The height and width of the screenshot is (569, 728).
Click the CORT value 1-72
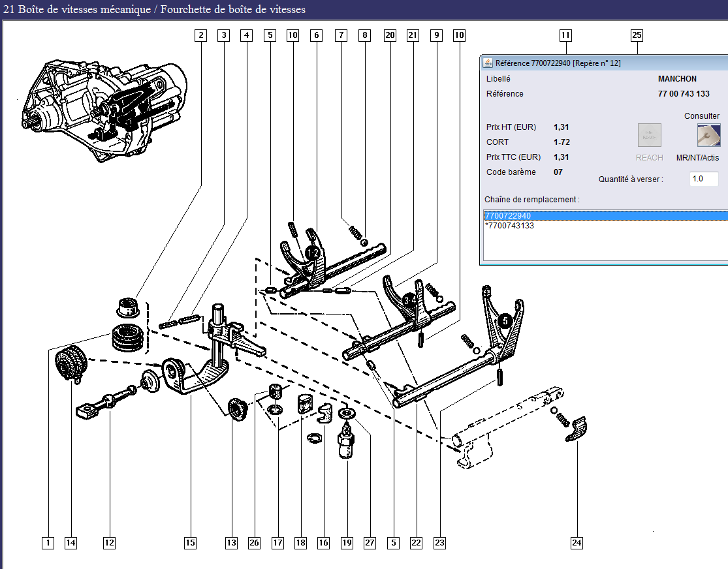[562, 142]
